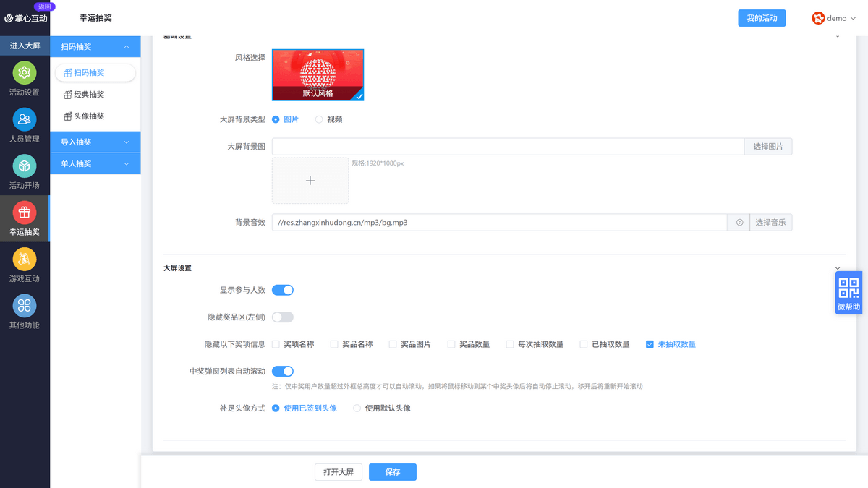Collapse the 基础设置 section chevron at top
The width and height of the screenshot is (868, 488).
838,35
